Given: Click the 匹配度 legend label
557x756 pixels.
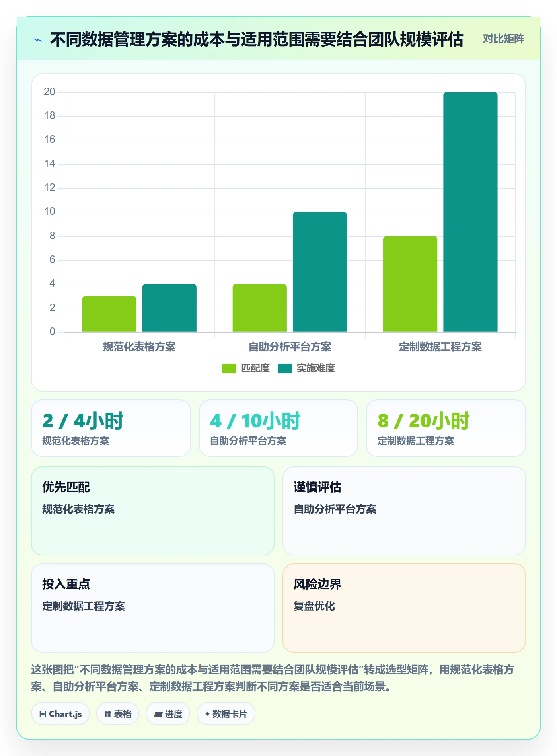Looking at the screenshot, I should pos(255,368).
